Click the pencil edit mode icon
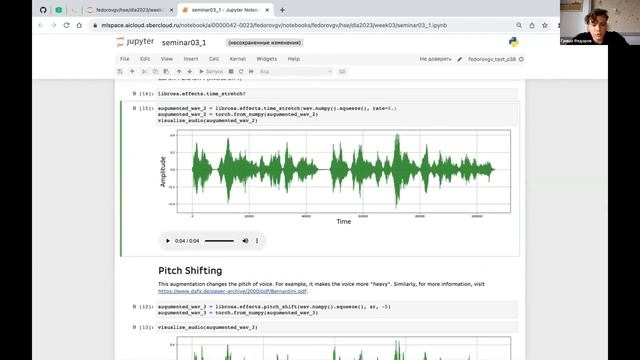The width and height of the screenshot is (640, 360). click(460, 59)
